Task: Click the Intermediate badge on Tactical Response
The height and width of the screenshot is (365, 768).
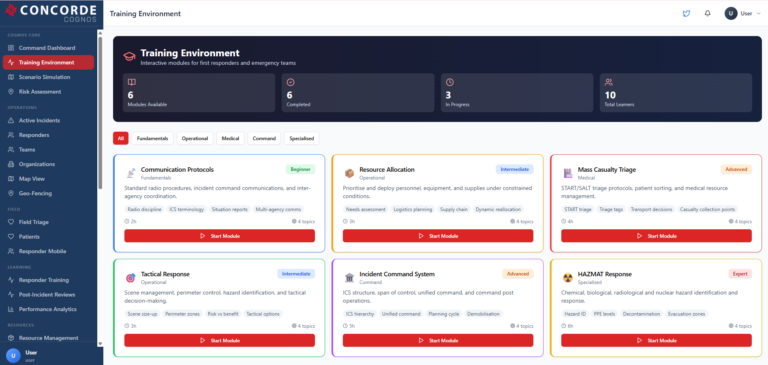Action: tap(296, 274)
